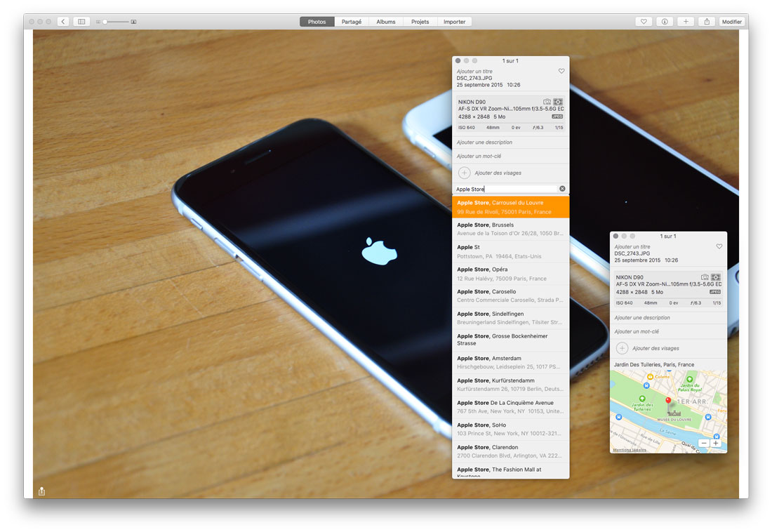Open the 'Mentions légales' link on the map
This screenshot has height=532, width=772.
pyautogui.click(x=630, y=450)
